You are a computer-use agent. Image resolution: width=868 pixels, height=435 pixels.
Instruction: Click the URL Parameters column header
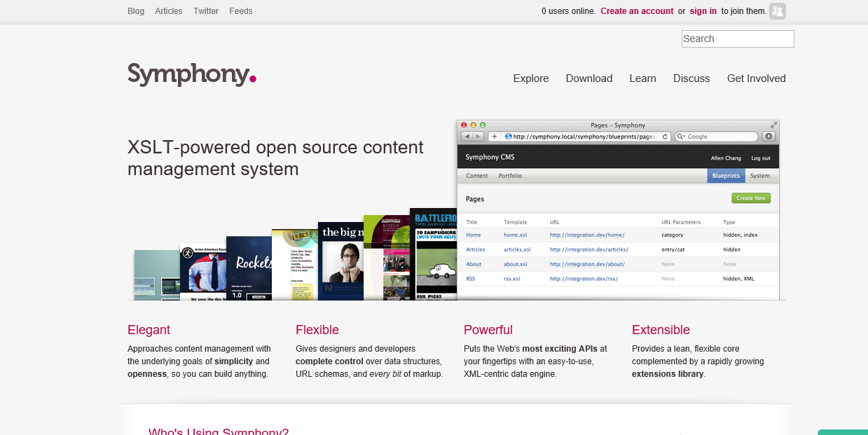(681, 222)
